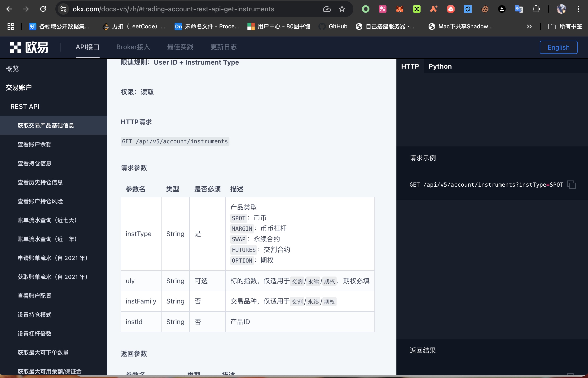Expand the REST API sidebar section
This screenshot has height=378, width=588.
[x=25, y=106]
